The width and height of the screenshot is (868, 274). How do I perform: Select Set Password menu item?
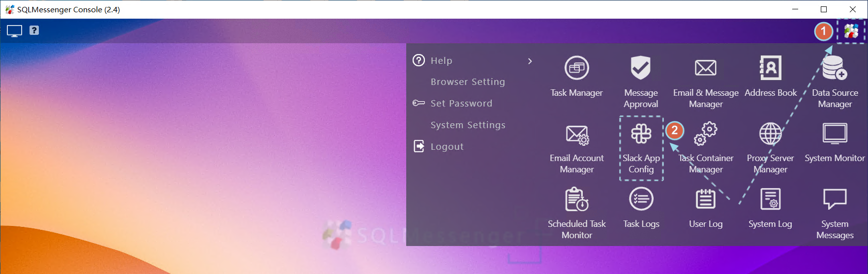click(461, 104)
